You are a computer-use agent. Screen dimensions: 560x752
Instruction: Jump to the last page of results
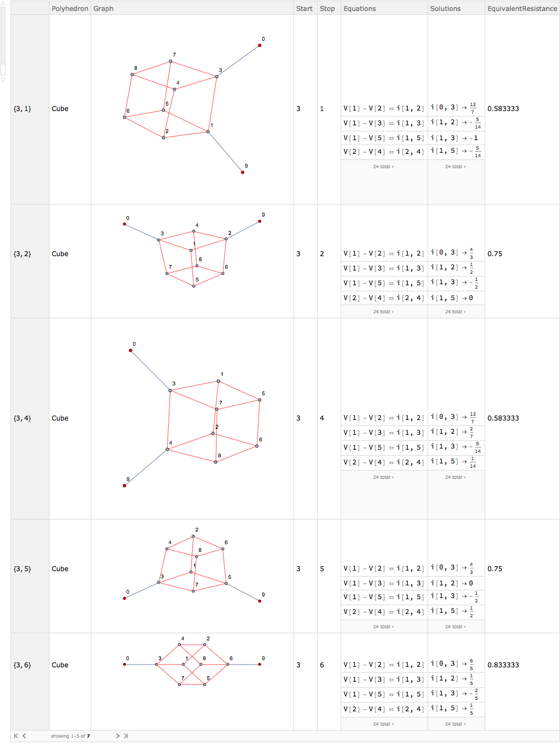tap(126, 736)
